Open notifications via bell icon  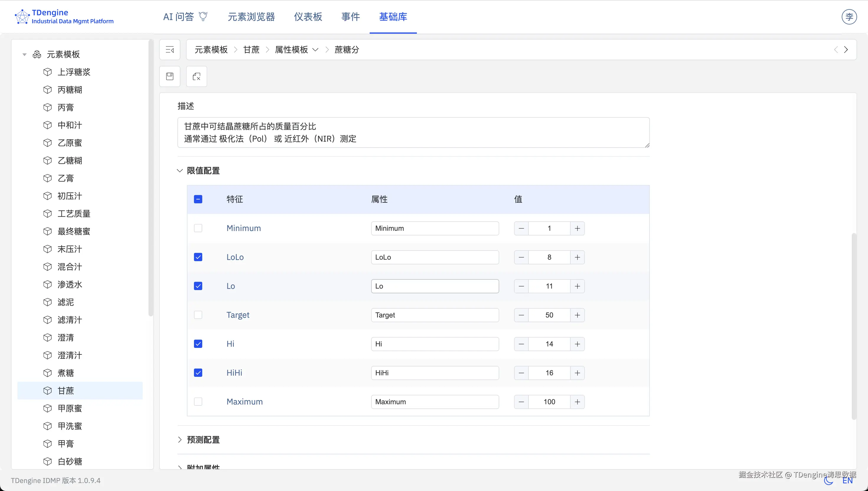click(x=203, y=16)
